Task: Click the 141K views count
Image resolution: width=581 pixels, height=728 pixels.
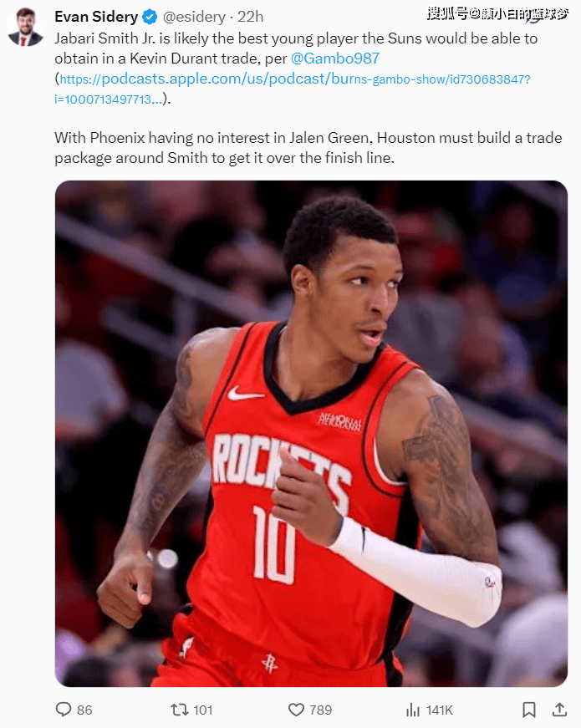Action: tap(440, 710)
